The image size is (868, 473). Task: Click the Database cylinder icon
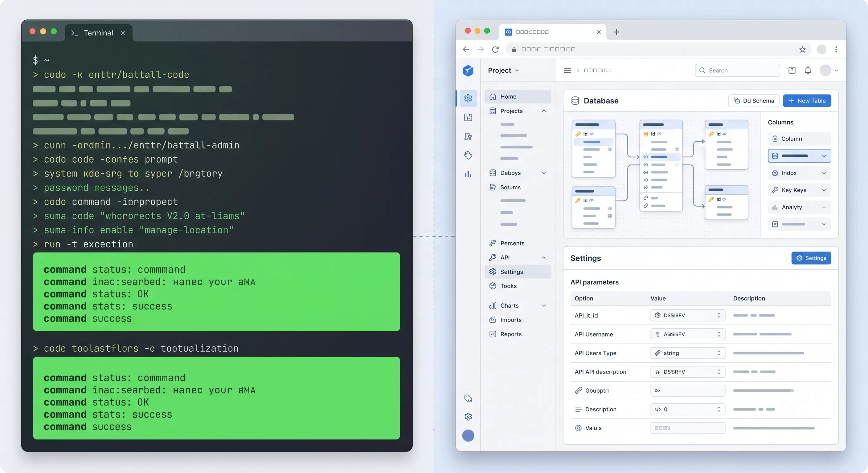click(575, 101)
